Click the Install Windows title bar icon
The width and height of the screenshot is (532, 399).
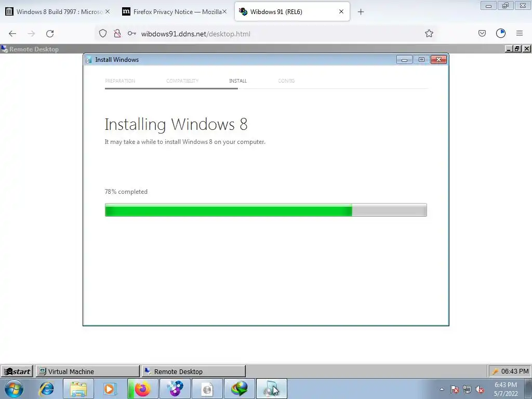click(89, 60)
